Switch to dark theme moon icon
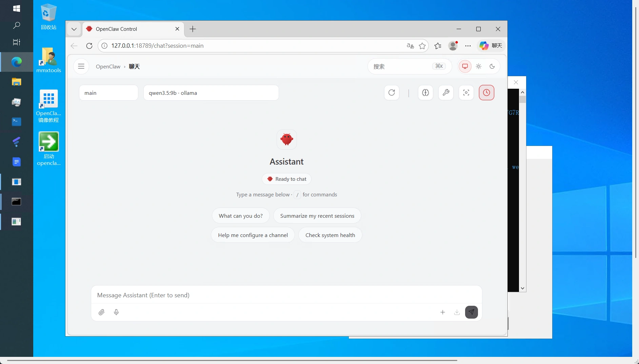 pyautogui.click(x=492, y=66)
